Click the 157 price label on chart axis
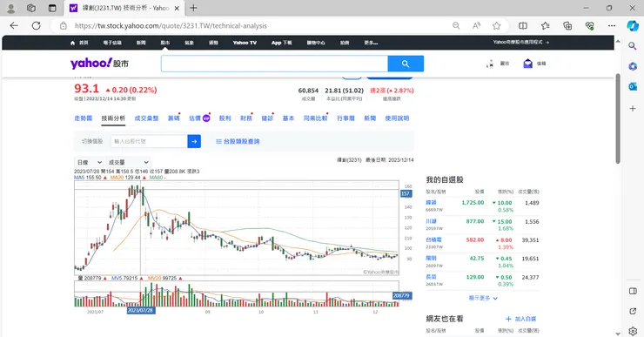The height and width of the screenshot is (337, 644). (x=406, y=193)
